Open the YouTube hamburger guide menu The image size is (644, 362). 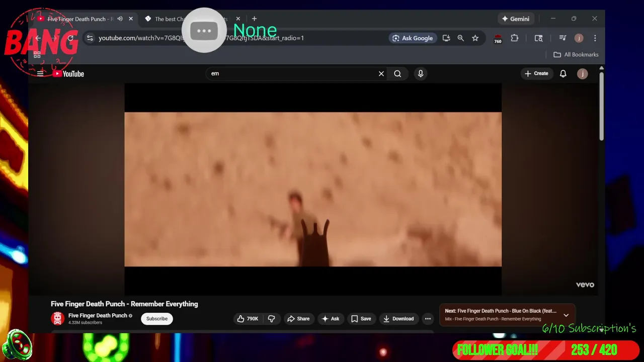point(40,73)
